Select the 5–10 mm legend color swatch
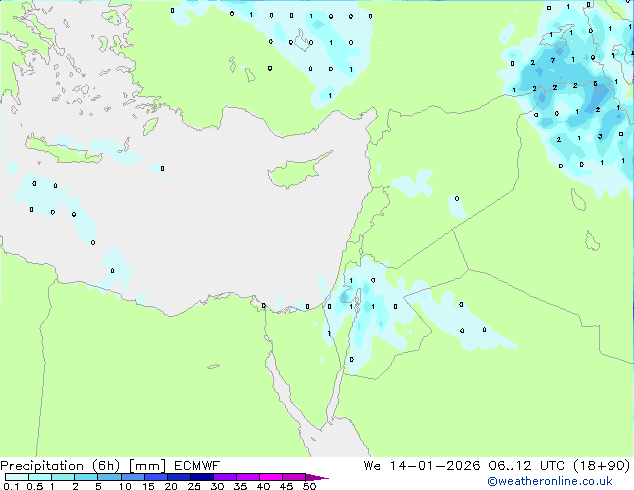634x490 pixels. [109, 477]
